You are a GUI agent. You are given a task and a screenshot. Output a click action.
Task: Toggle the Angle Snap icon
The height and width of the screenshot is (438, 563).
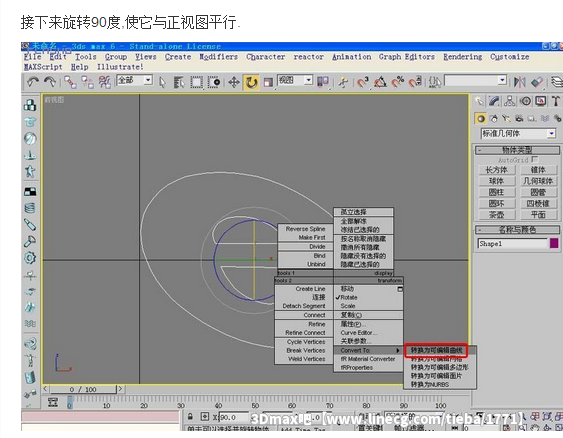(380, 82)
